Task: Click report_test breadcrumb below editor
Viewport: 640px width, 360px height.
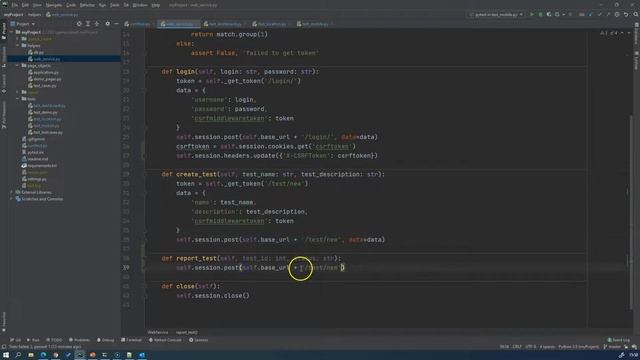Action: coord(186,332)
